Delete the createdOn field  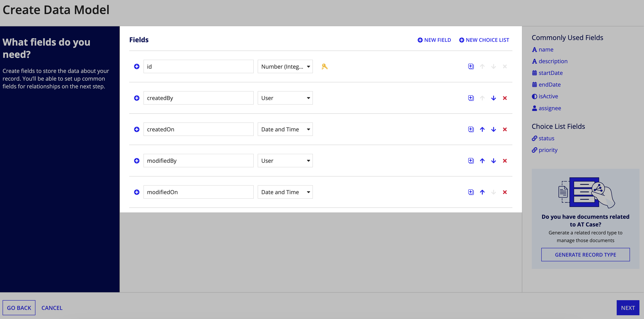pos(505,129)
